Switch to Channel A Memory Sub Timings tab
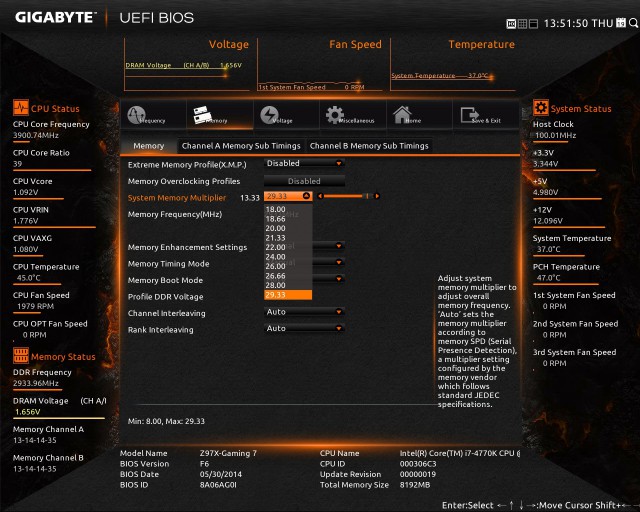Viewport: 640px width, 512px height. pos(241,146)
